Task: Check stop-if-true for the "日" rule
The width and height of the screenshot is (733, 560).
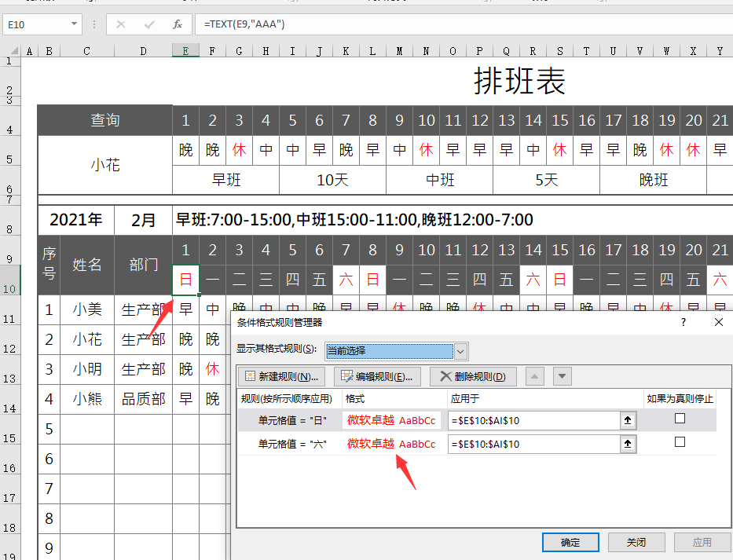Action: [680, 419]
